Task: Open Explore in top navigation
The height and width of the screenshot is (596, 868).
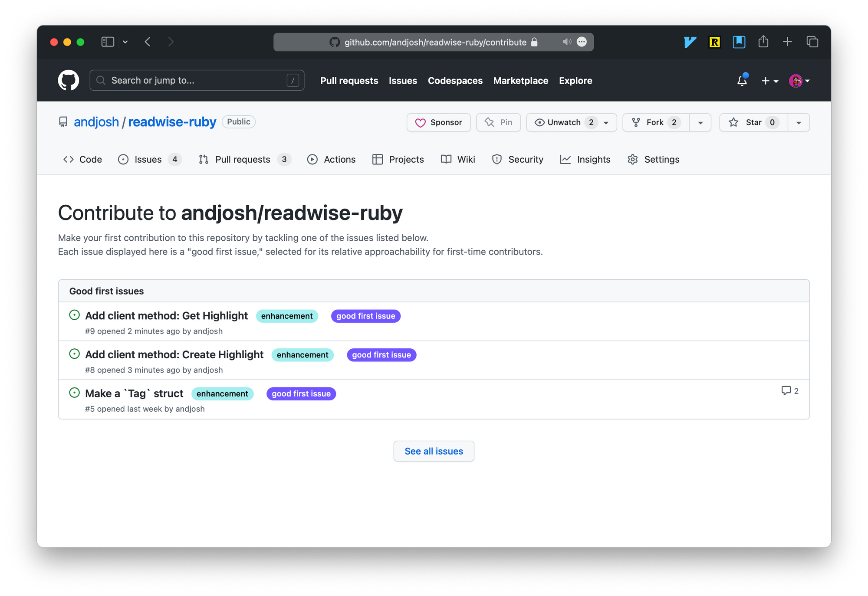Action: click(x=575, y=81)
